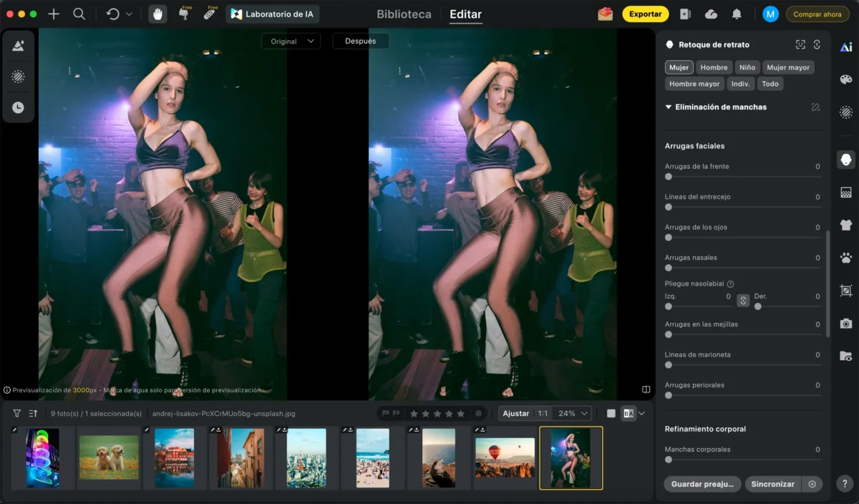
Task: Open the search magnifier tool
Action: tap(79, 14)
